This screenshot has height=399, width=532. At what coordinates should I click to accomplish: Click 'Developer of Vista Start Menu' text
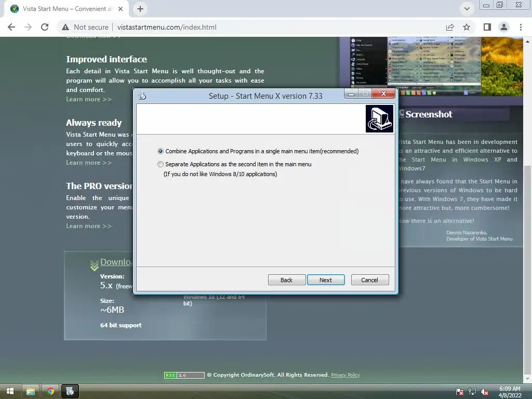click(x=479, y=239)
